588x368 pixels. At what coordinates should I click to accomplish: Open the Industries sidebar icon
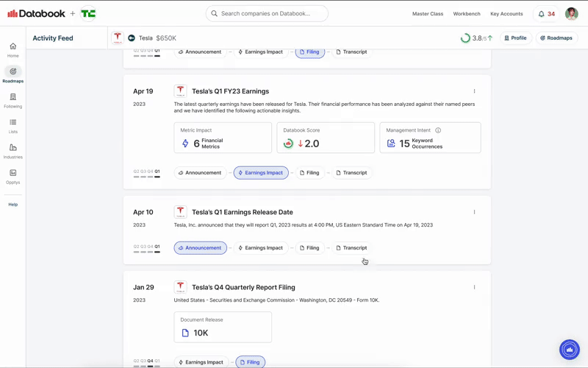[x=12, y=152]
